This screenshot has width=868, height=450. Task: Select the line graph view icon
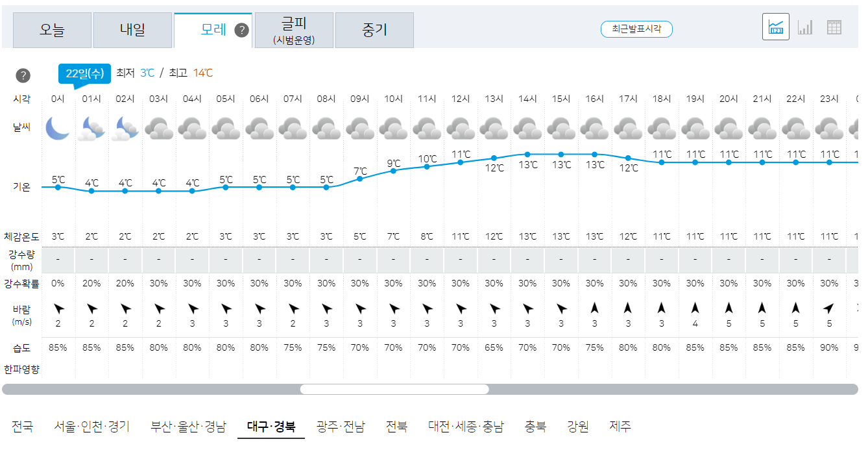pyautogui.click(x=776, y=27)
